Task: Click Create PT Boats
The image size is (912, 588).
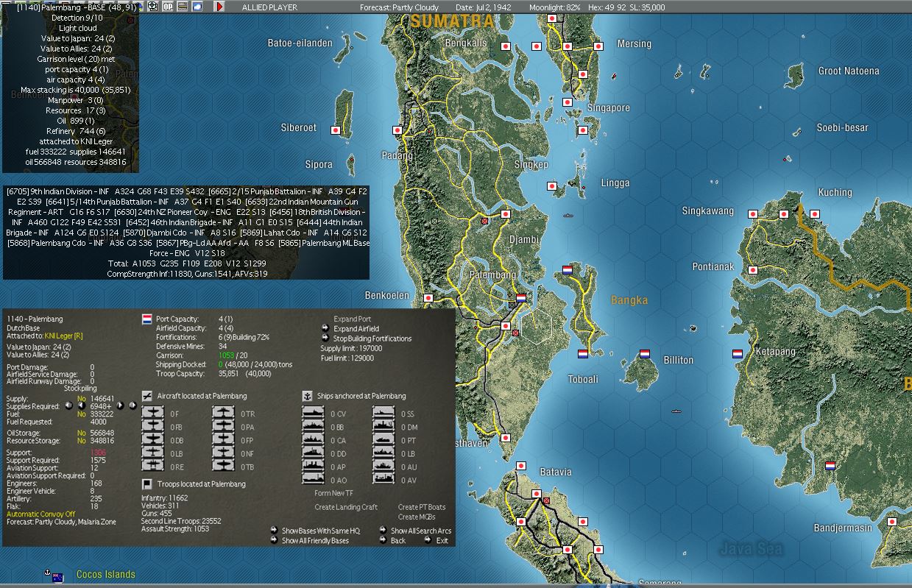Action: pos(422,507)
